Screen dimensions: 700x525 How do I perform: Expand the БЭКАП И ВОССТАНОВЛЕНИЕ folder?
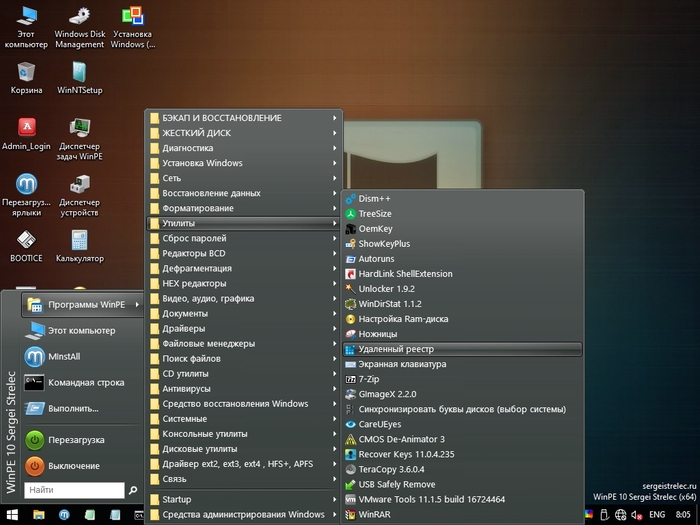(x=244, y=118)
